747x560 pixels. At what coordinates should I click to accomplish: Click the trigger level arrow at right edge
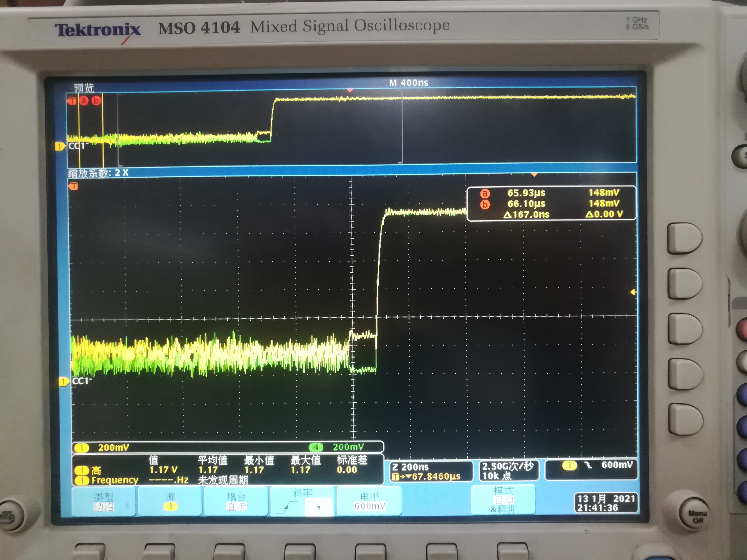[633, 292]
